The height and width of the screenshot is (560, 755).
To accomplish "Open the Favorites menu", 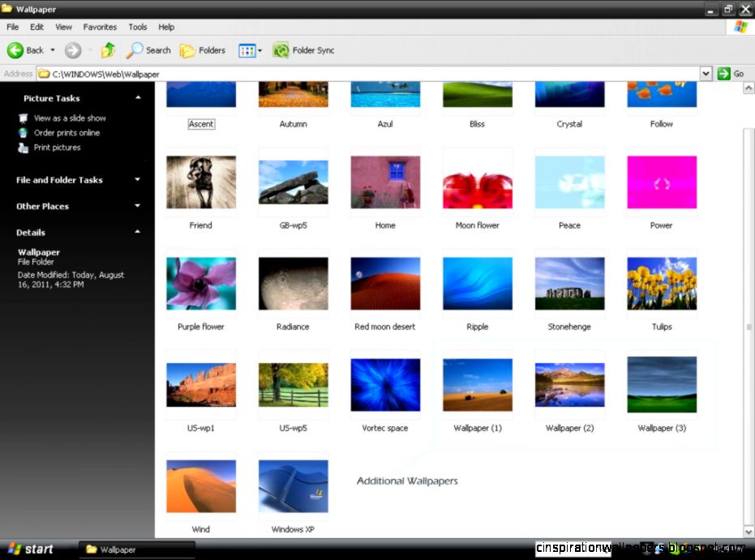I will (x=100, y=27).
